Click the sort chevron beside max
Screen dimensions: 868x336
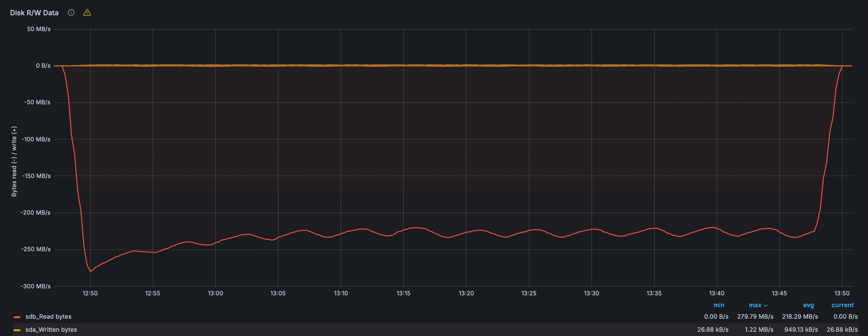pyautogui.click(x=766, y=306)
